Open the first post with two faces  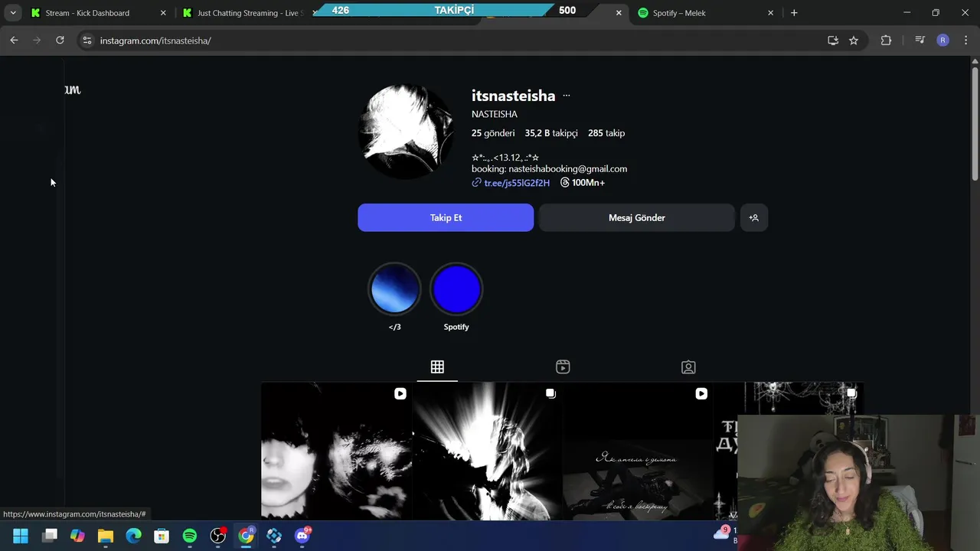(x=337, y=452)
